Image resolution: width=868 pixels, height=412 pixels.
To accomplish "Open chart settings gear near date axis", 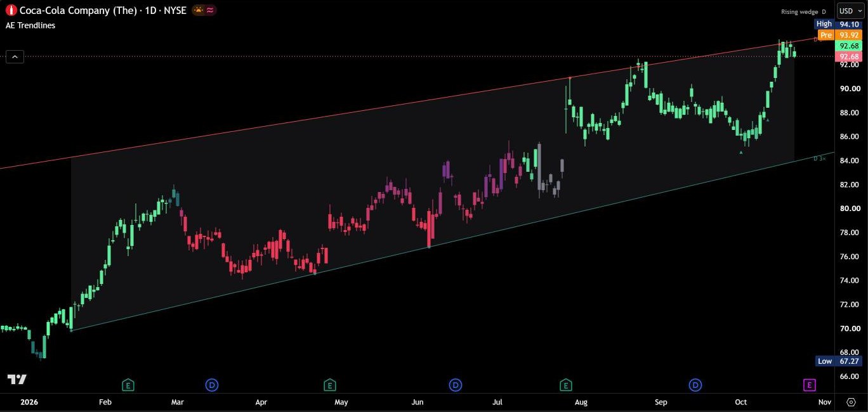I will 851,402.
